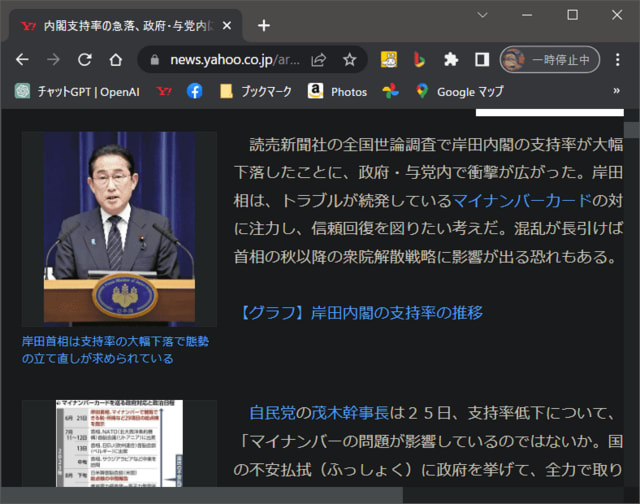Click the Bing extension icon
The height and width of the screenshot is (504, 640).
point(420,59)
